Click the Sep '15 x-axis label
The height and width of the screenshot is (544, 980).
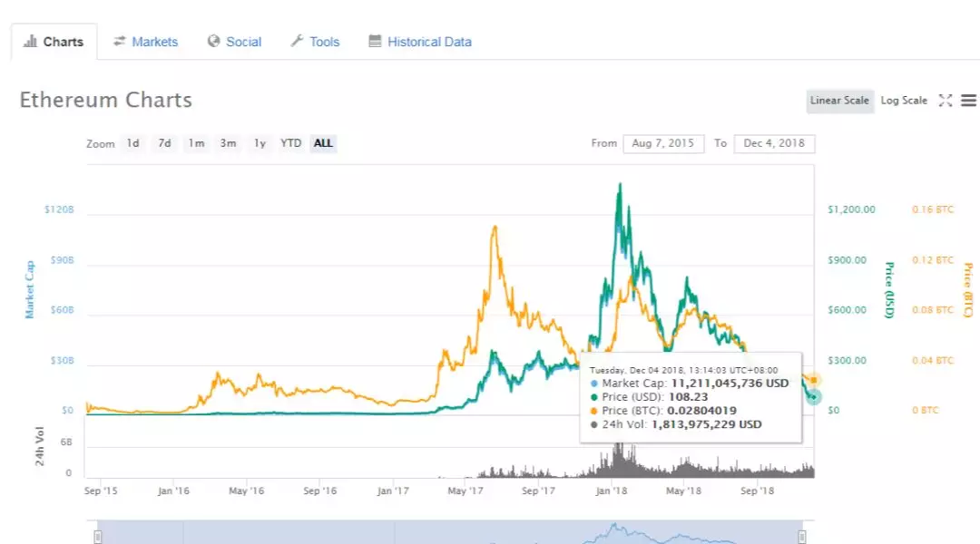[101, 491]
